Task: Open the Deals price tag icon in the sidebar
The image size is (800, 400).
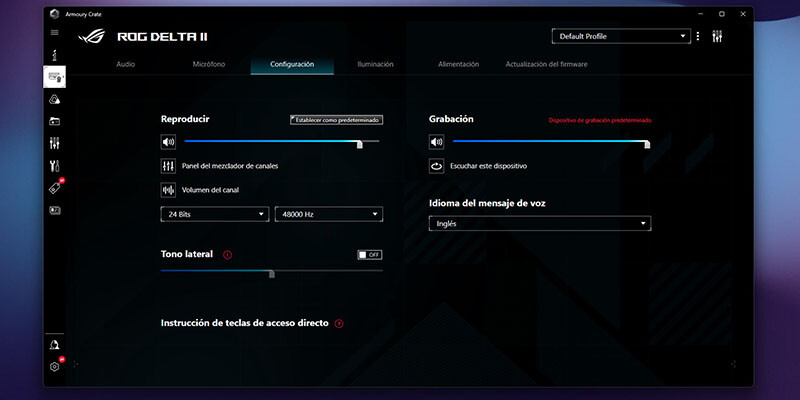Action: [55, 188]
